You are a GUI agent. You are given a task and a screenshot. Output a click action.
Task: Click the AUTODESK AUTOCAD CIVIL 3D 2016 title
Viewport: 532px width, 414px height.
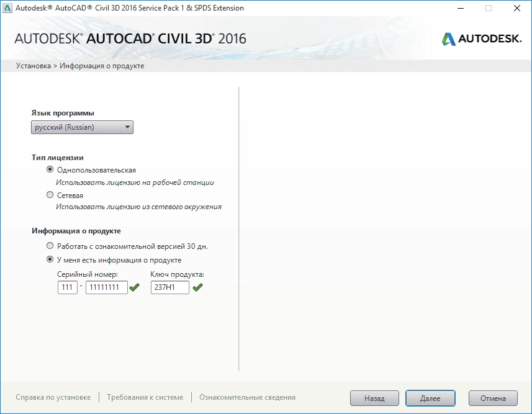coord(130,38)
